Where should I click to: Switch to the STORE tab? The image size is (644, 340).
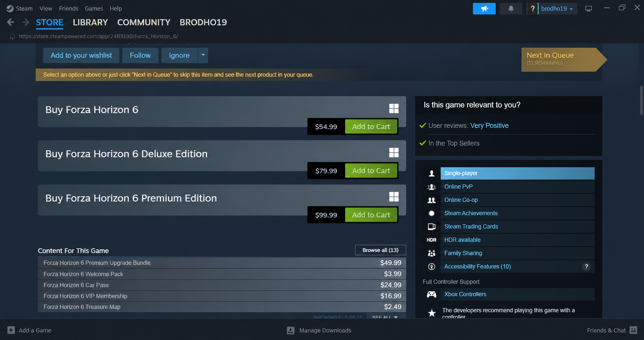pyautogui.click(x=50, y=22)
